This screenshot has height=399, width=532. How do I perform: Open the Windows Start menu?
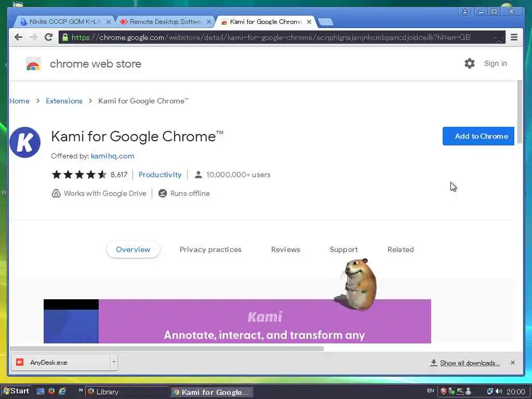click(16, 391)
